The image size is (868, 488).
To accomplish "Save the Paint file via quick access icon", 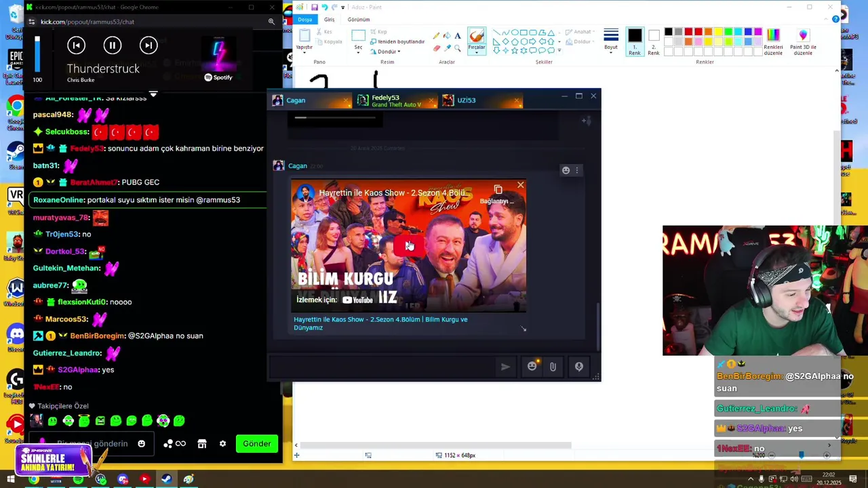I will (x=315, y=7).
